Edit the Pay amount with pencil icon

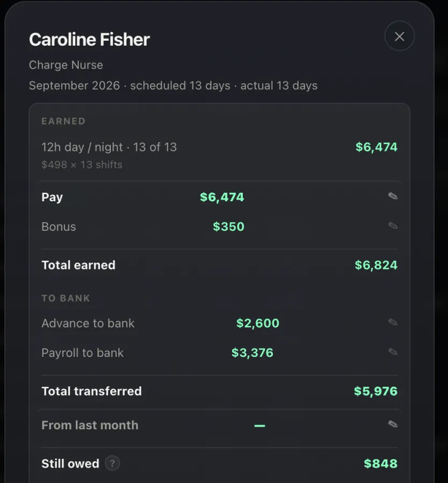[393, 196]
